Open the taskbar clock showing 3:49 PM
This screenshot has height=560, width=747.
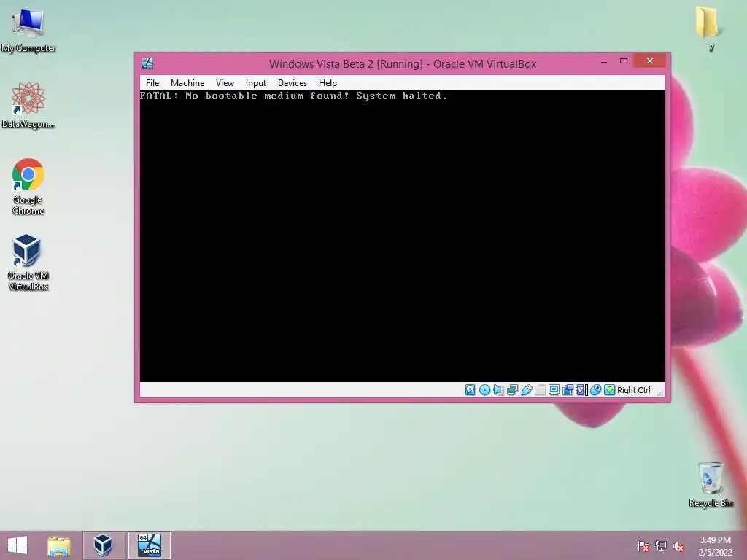pyautogui.click(x=715, y=546)
